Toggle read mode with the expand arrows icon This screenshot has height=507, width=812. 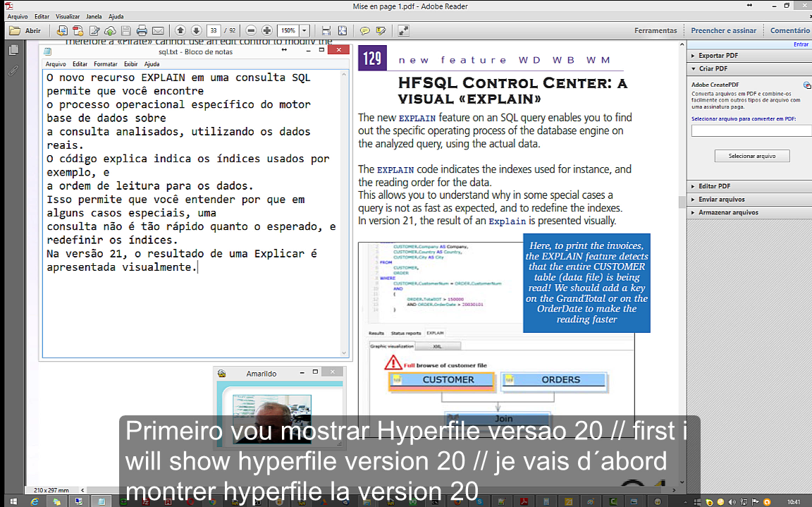pos(403,30)
